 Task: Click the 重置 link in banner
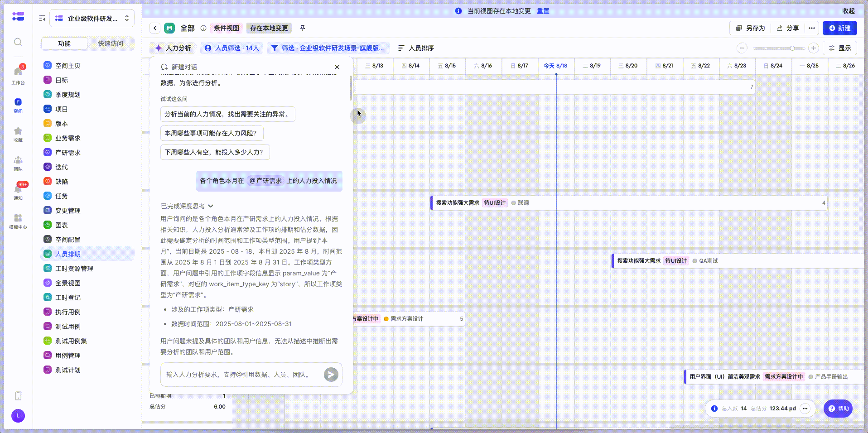pos(543,11)
